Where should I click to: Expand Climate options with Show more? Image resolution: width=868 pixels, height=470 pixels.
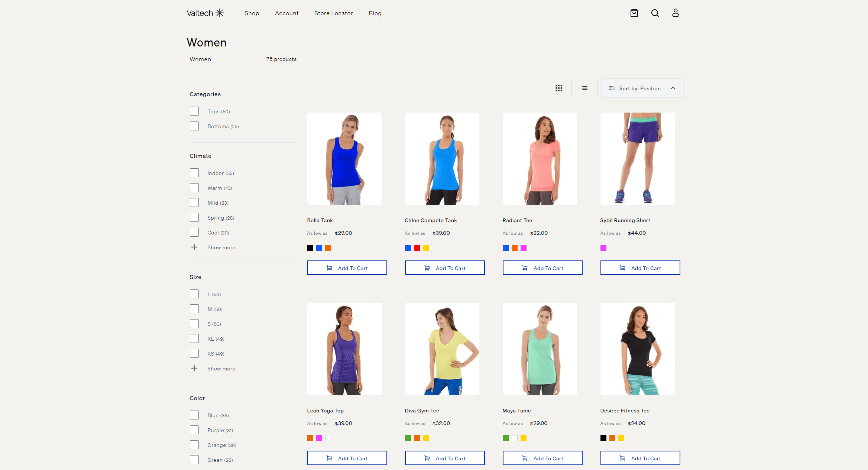221,247
